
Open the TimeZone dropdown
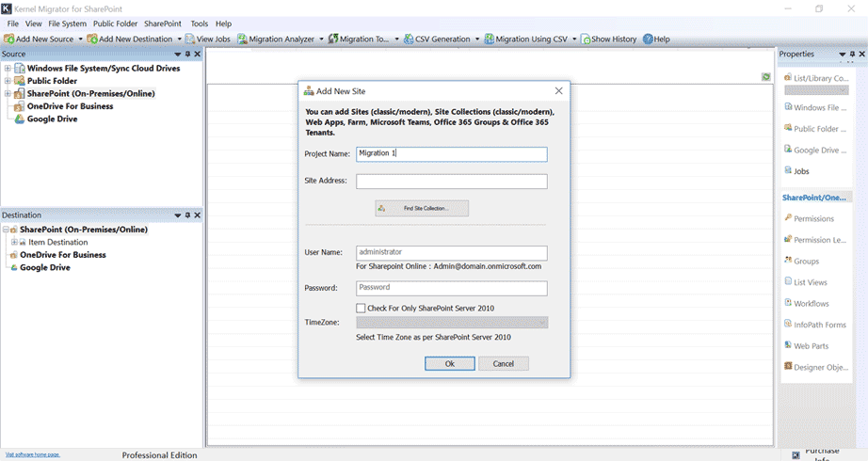click(452, 323)
